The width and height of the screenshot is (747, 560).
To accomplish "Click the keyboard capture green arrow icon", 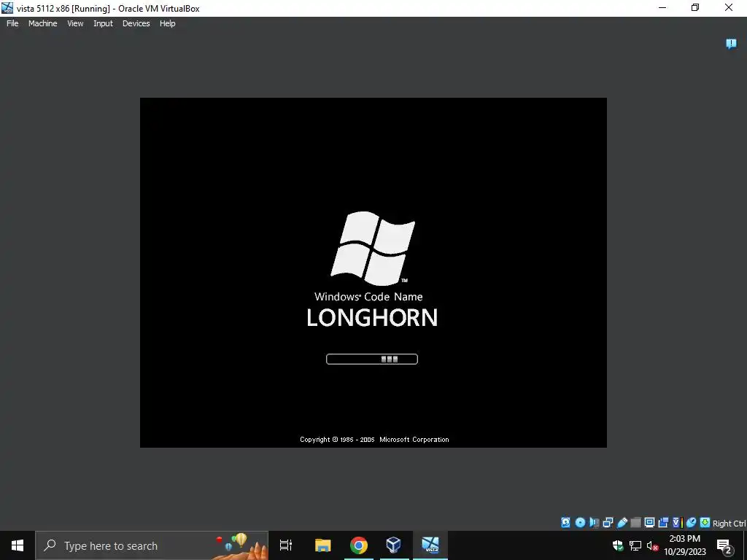I will [x=705, y=522].
